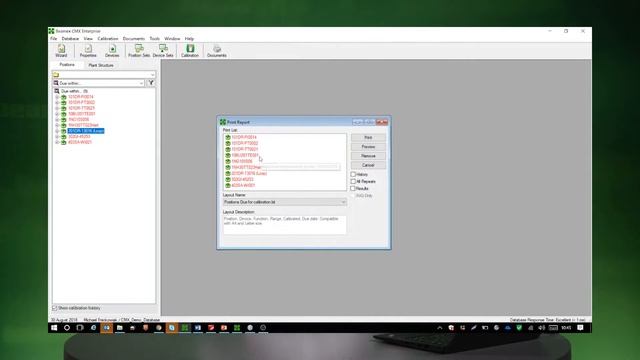This screenshot has width=640, height=360.
Task: Open the folder dropdown in the left panel
Action: (152, 75)
